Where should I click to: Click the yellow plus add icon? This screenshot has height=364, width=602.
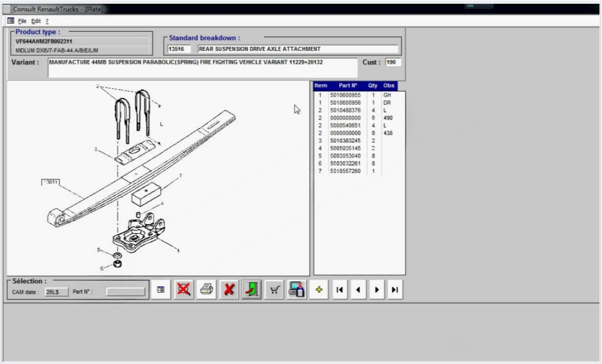click(x=319, y=290)
